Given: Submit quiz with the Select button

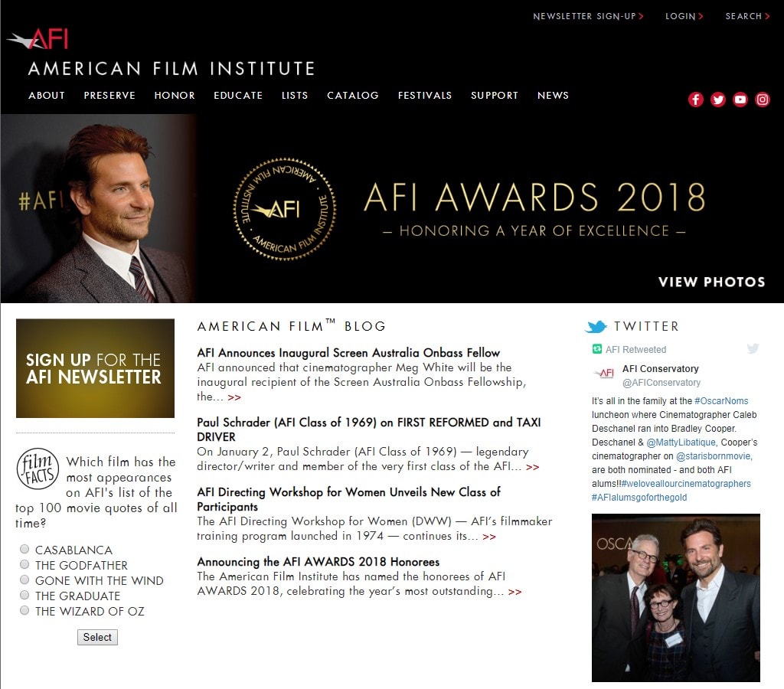Looking at the screenshot, I should (x=97, y=637).
